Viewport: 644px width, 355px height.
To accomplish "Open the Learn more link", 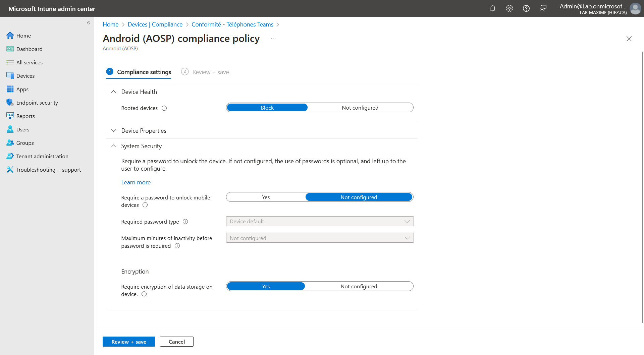I will (x=136, y=182).
